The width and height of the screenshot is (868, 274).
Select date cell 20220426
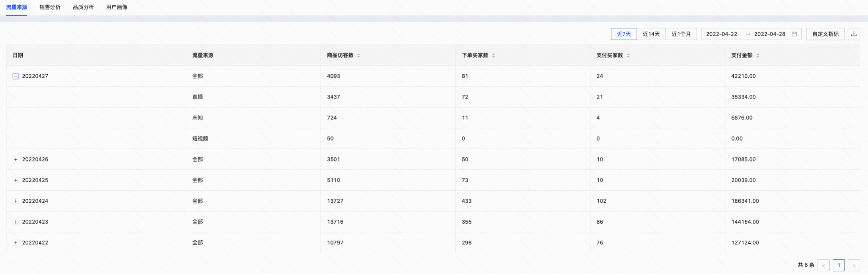point(35,160)
